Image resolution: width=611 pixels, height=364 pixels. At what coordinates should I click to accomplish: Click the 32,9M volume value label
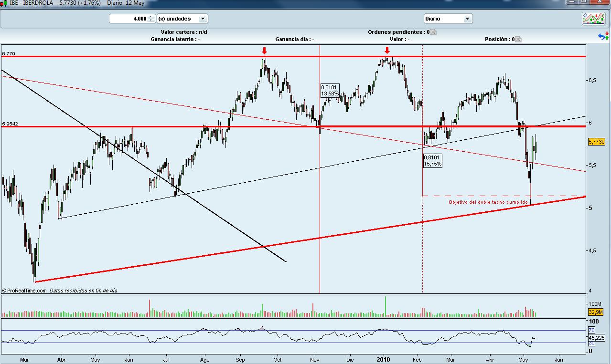[596, 312]
